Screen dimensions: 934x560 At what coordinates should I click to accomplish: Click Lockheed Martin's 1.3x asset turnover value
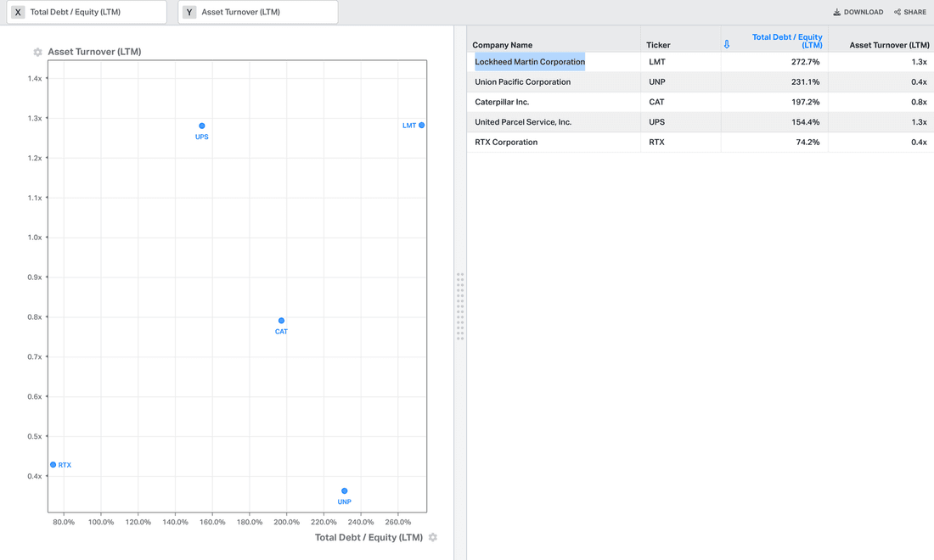click(x=919, y=62)
